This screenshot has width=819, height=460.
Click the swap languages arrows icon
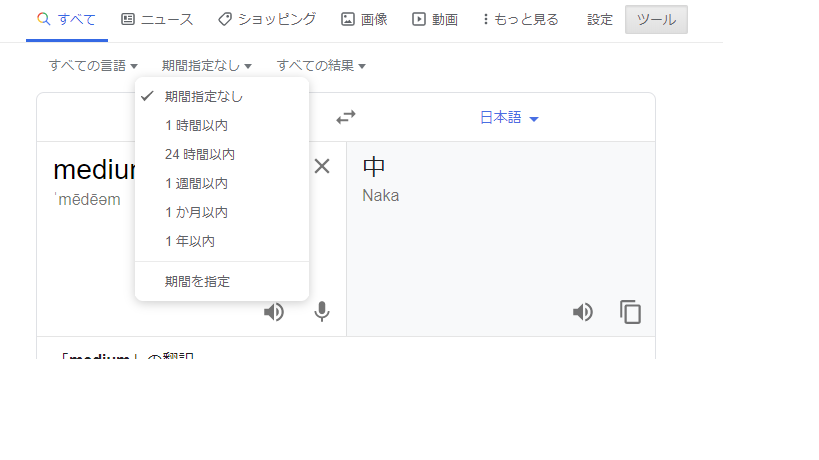[346, 117]
